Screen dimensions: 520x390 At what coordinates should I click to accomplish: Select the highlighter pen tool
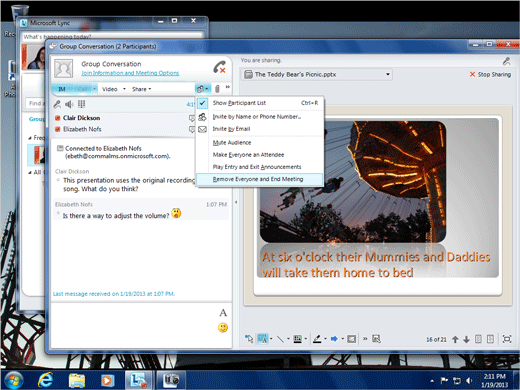317,339
